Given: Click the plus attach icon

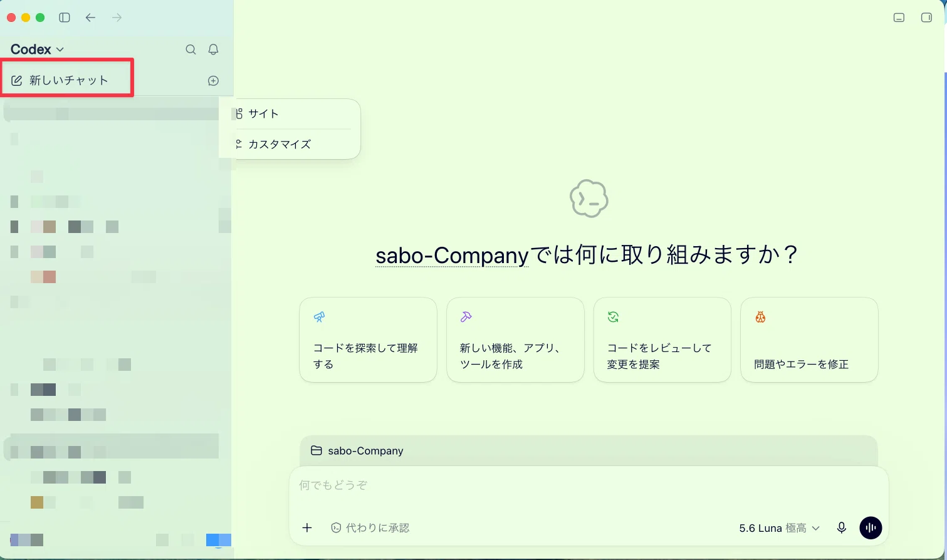Looking at the screenshot, I should click(x=307, y=528).
